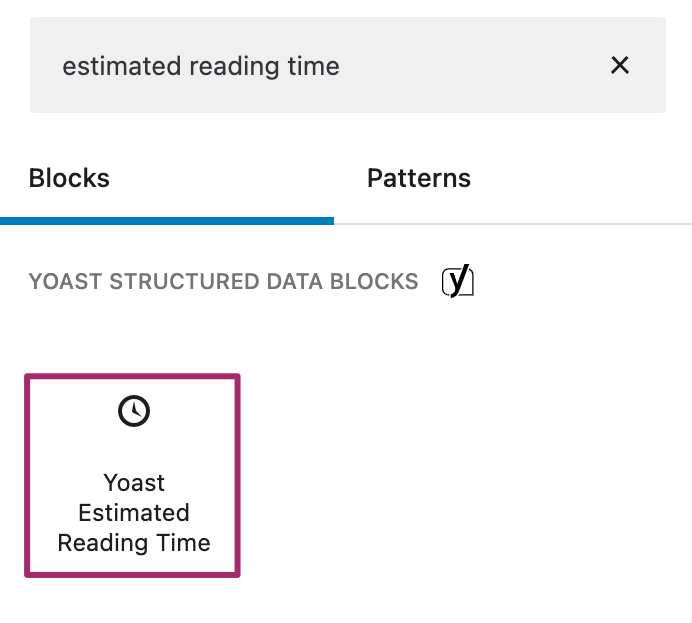The height and width of the screenshot is (623, 692).
Task: Click the word 'Estimated' on the block tile
Action: (134, 513)
